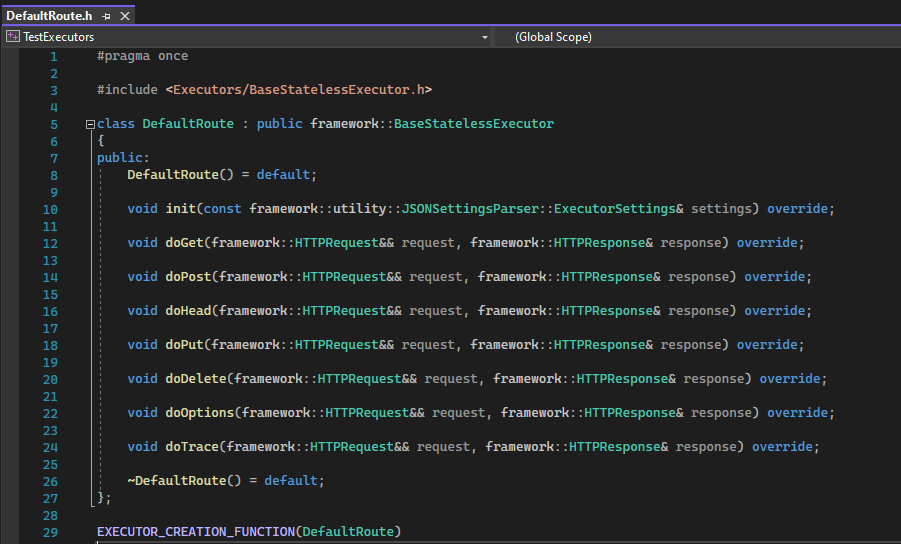Click the Executors/BaseStatelessExecutor.h include path
This screenshot has height=544, width=901.
click(x=299, y=90)
